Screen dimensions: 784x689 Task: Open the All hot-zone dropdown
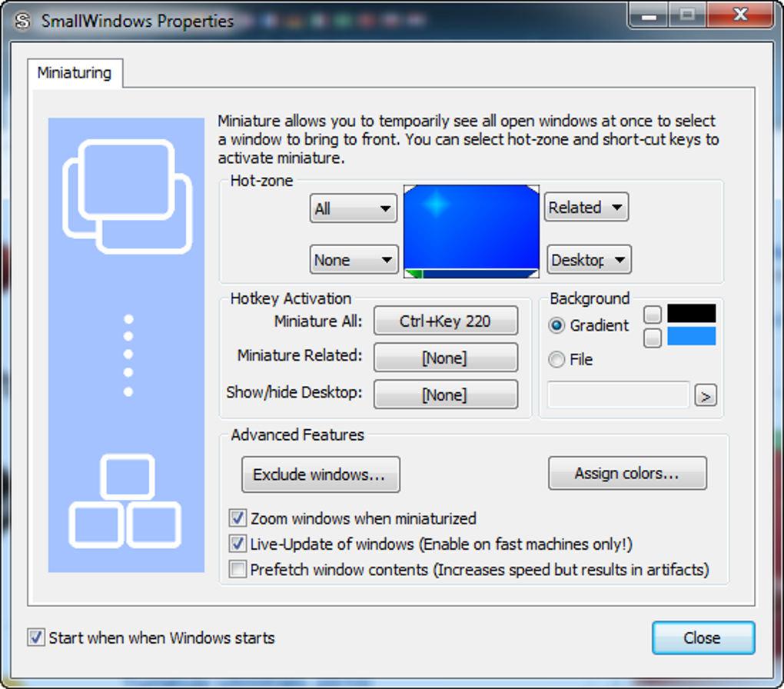click(353, 208)
